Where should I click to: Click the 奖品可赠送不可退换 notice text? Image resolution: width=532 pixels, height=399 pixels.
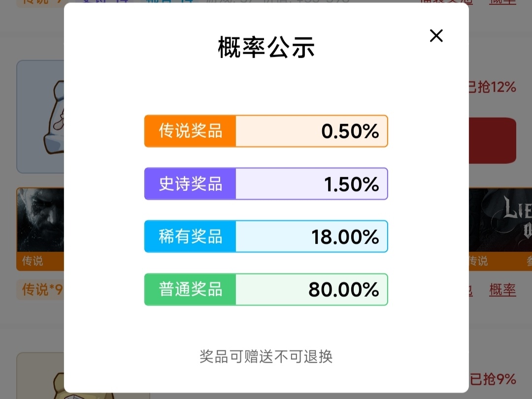[x=266, y=356]
